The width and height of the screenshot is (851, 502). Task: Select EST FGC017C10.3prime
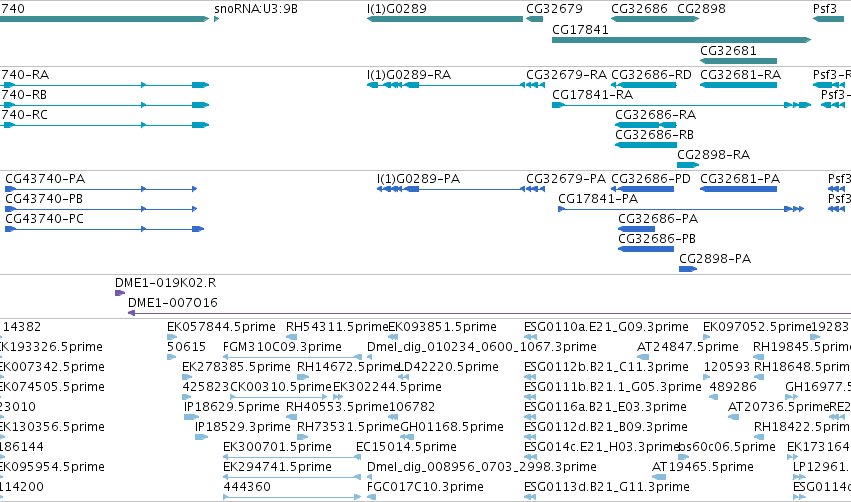pos(372,497)
